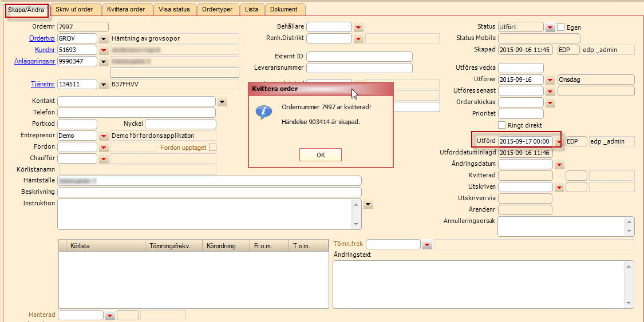Image resolution: width=644 pixels, height=322 pixels.
Task: Open the Visa status tab
Action: tap(175, 10)
